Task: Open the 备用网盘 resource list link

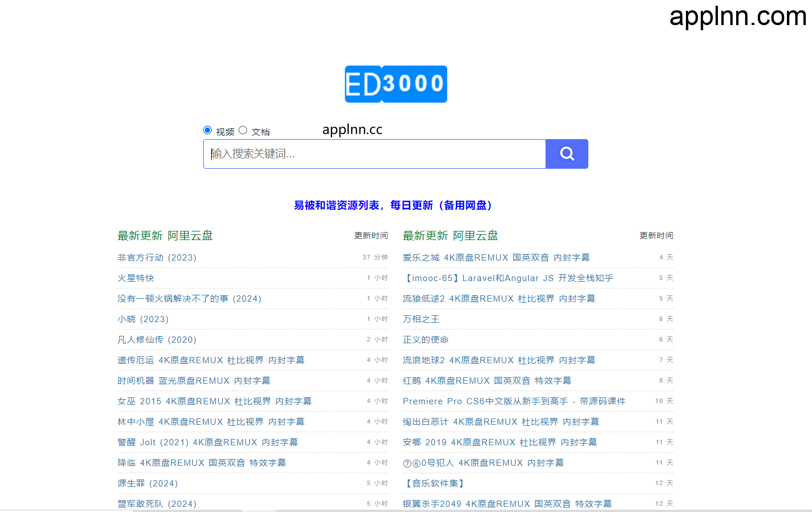Action: click(393, 205)
